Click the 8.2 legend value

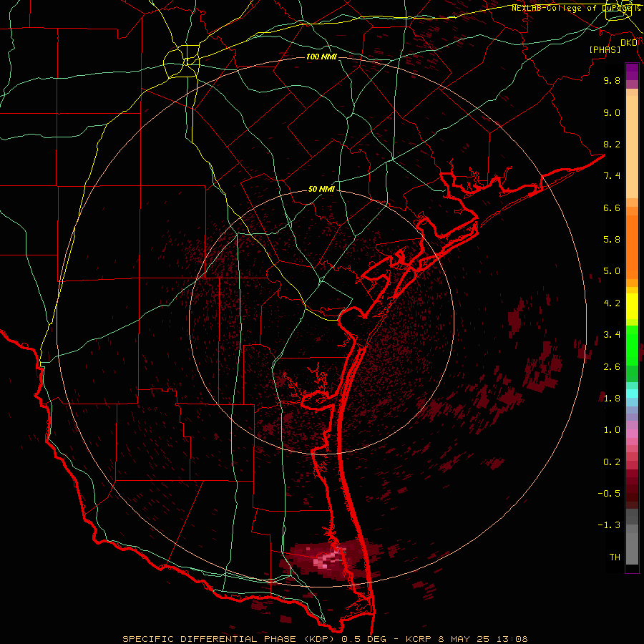coord(612,144)
